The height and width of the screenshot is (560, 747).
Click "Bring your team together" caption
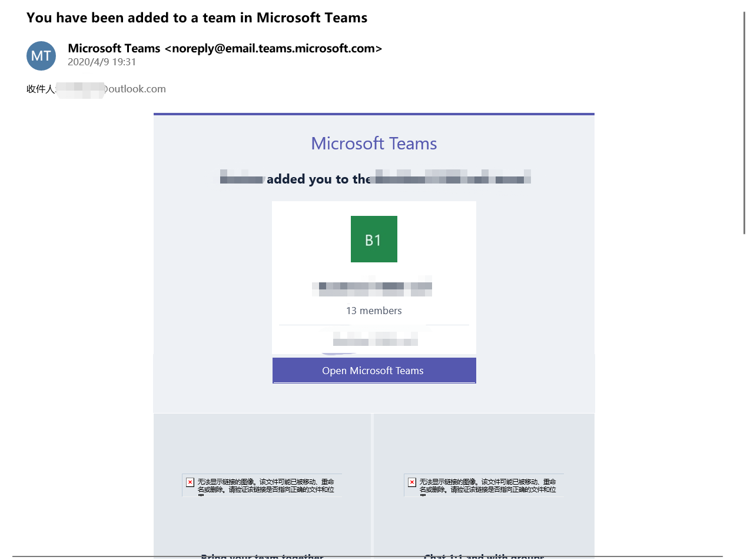262,556
